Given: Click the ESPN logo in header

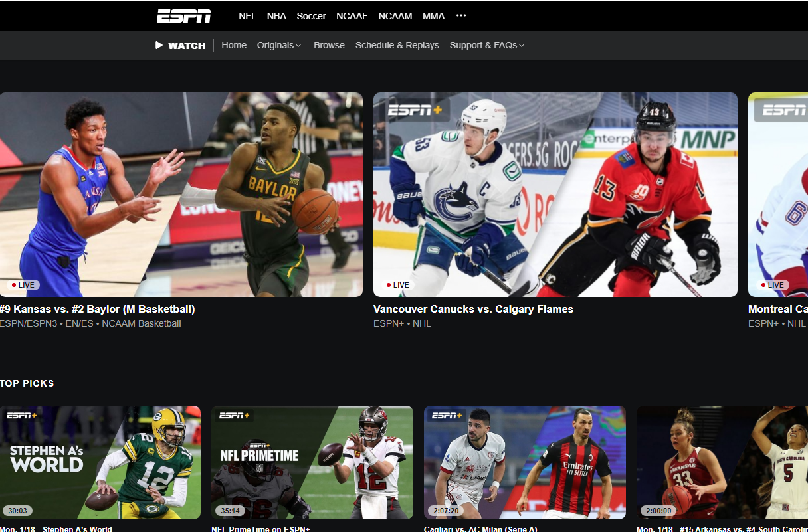Looking at the screenshot, I should (x=183, y=16).
